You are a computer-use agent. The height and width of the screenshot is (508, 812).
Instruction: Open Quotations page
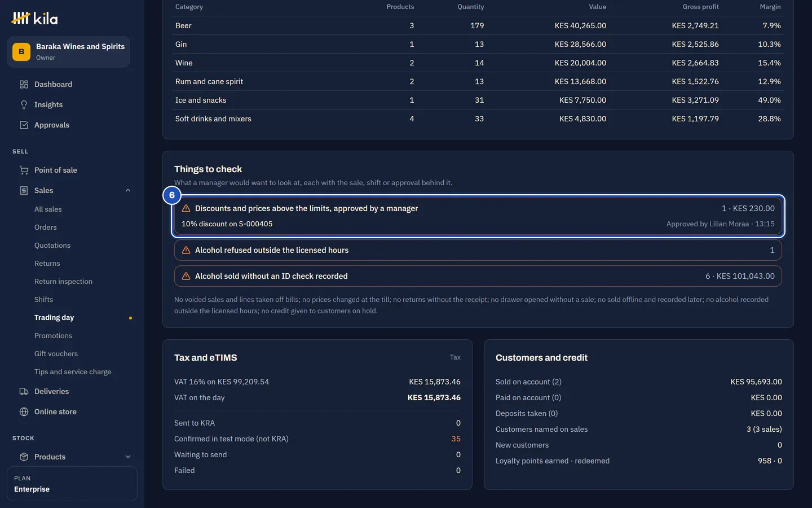point(52,246)
